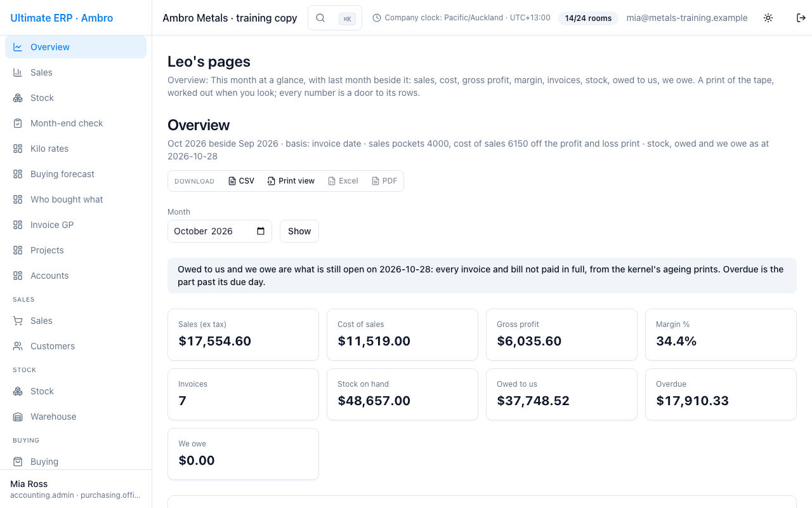The height and width of the screenshot is (508, 812).
Task: Open the Stock on hand $48,657.00 card
Action: pyautogui.click(x=402, y=394)
